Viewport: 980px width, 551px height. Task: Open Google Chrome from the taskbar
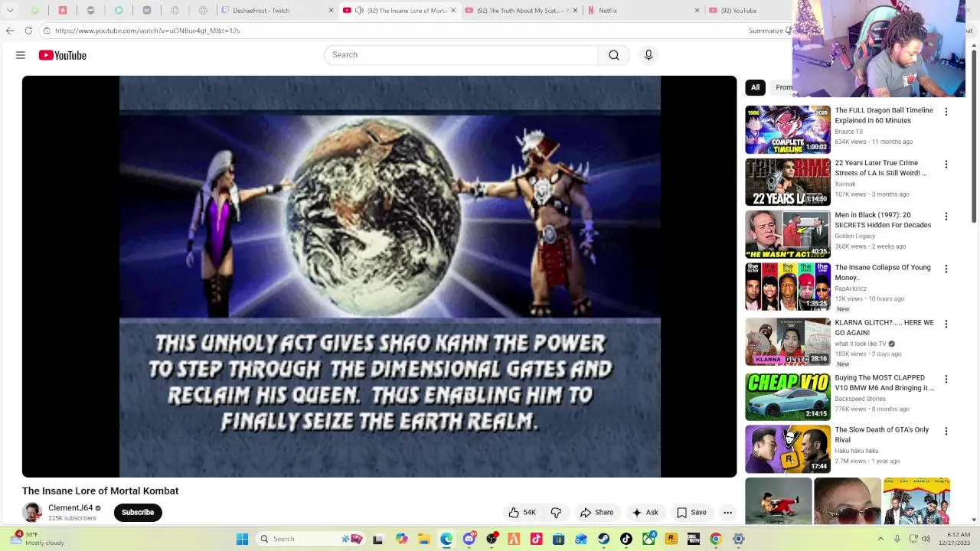716,540
